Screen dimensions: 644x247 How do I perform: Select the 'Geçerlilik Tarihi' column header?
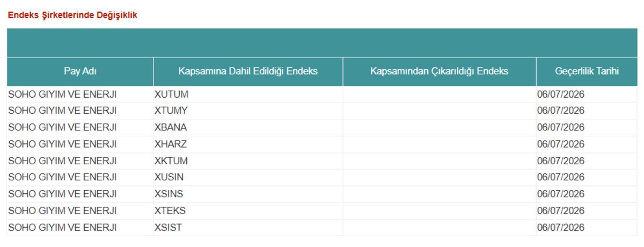pos(587,71)
